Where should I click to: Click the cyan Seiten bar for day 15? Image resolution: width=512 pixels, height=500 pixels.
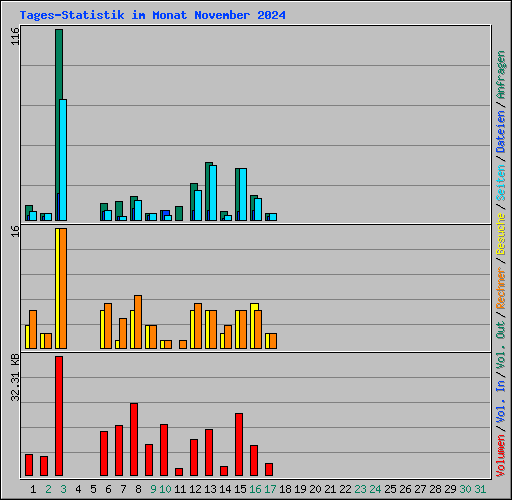(243, 195)
